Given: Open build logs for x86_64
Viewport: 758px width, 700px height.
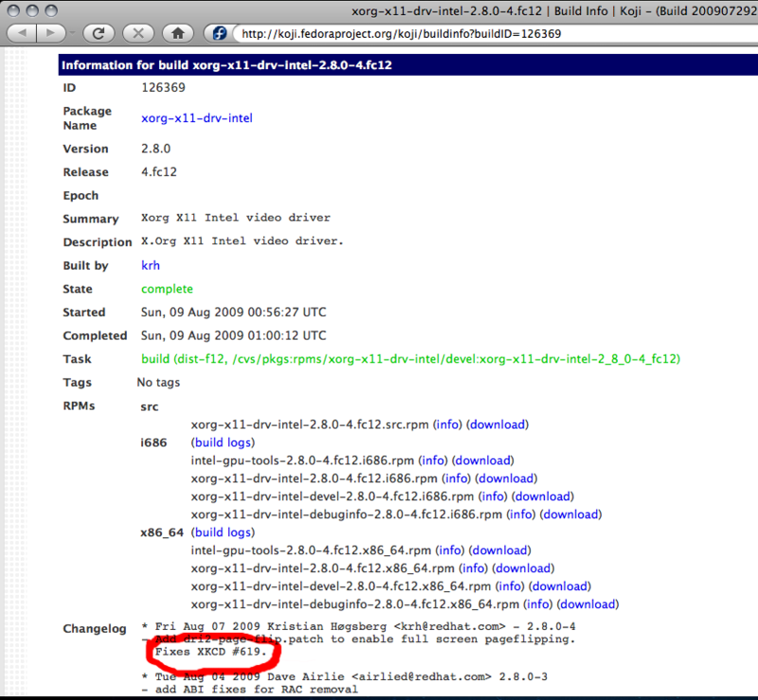Looking at the screenshot, I should point(224,532).
